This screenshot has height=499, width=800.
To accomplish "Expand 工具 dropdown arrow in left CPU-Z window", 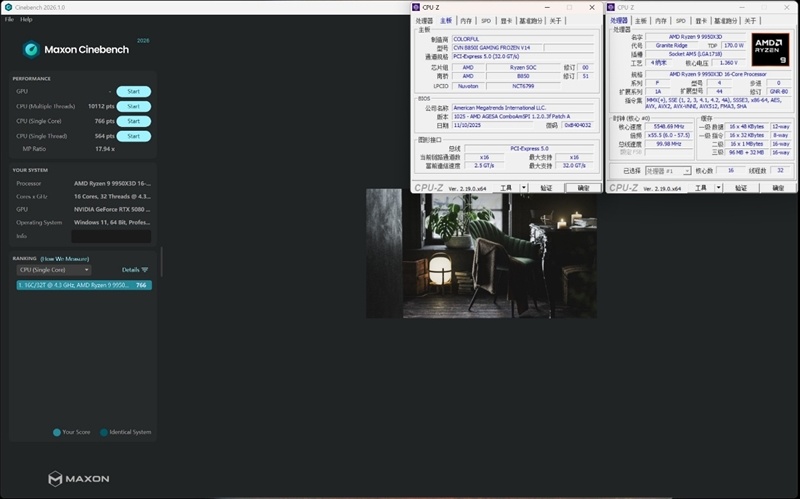I will (x=523, y=188).
